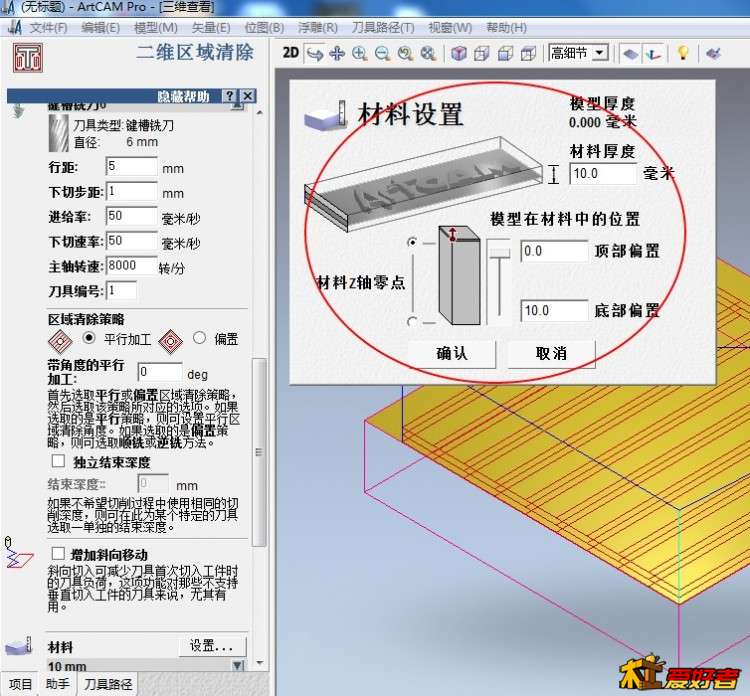Select top material Z zero radio button
The image size is (750, 696).
coord(412,243)
